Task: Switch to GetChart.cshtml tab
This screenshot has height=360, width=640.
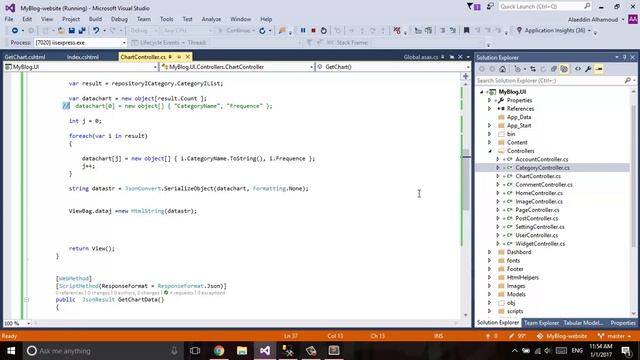Action: coord(25,57)
